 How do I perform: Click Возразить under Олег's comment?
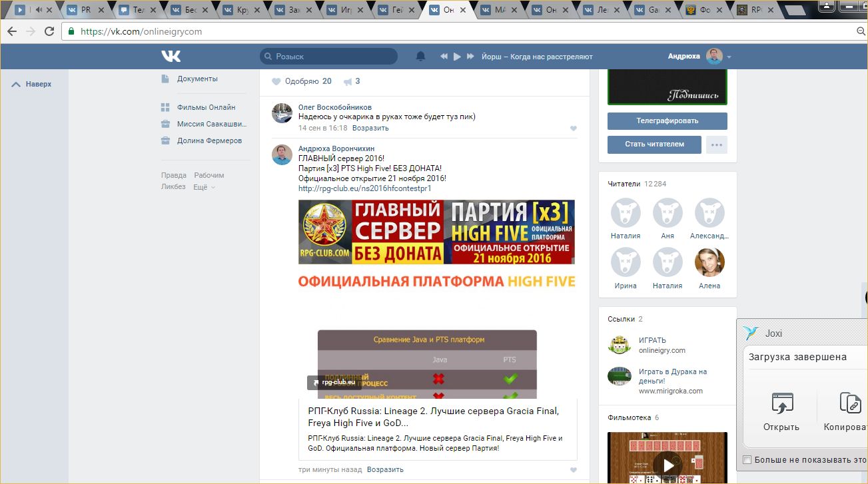pos(370,128)
